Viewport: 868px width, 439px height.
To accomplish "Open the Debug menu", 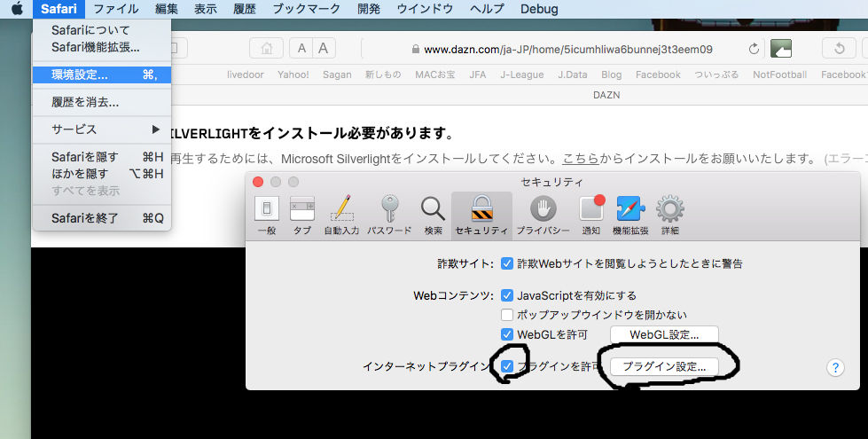I will click(x=539, y=9).
